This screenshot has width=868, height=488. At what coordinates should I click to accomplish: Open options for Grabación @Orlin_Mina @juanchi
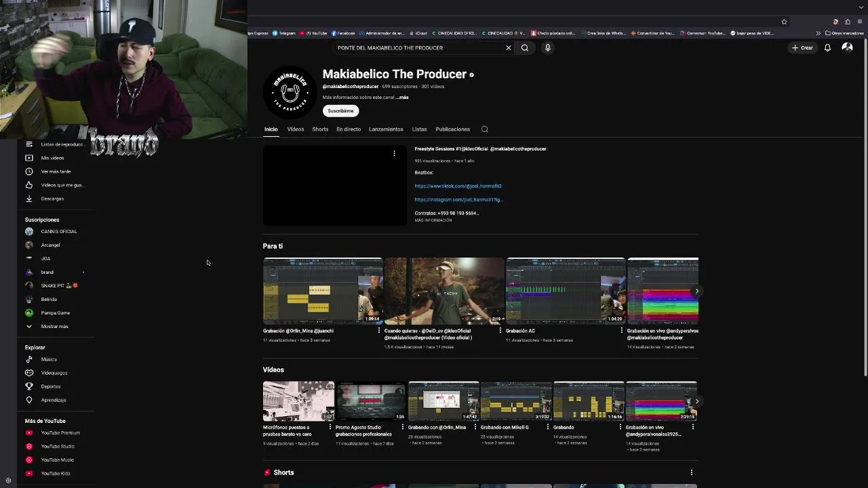(379, 331)
